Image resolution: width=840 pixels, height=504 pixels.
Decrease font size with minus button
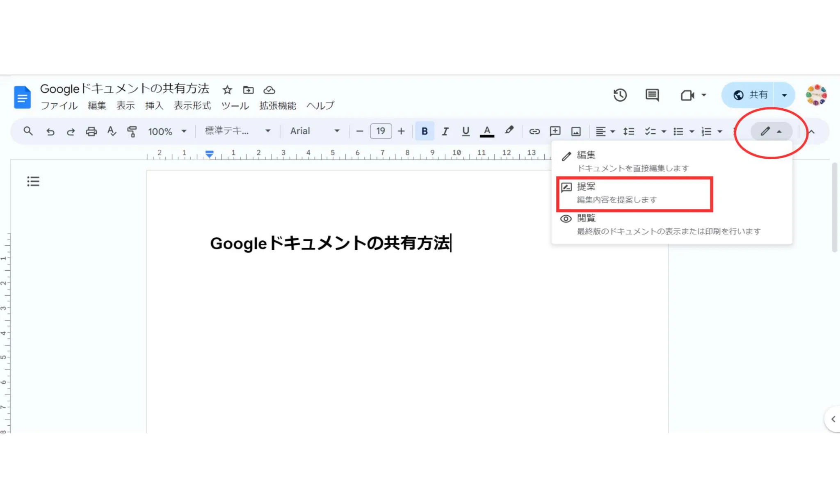(360, 131)
